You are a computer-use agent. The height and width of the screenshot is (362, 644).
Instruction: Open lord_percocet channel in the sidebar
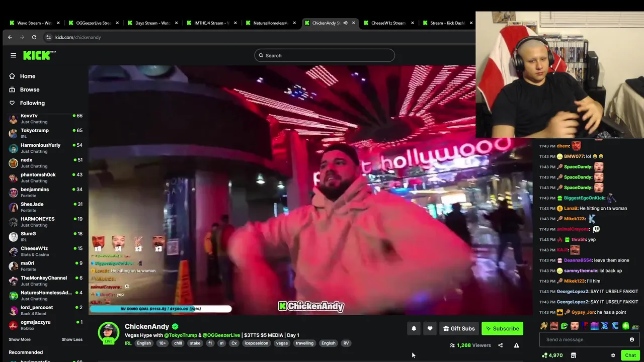(45, 310)
